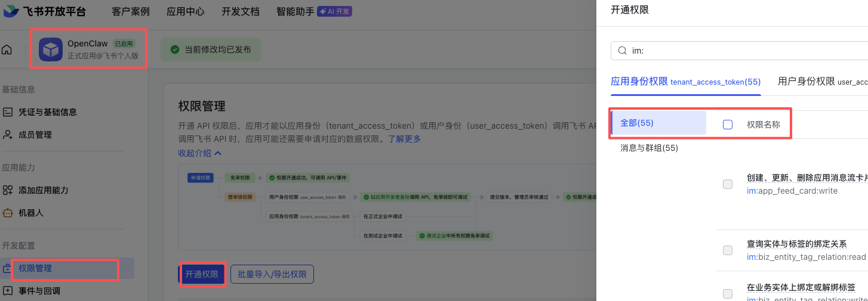This screenshot has height=301, width=868.
Task: Check 在业务实体上绑定或解绑标签 checkbox
Action: (727, 293)
